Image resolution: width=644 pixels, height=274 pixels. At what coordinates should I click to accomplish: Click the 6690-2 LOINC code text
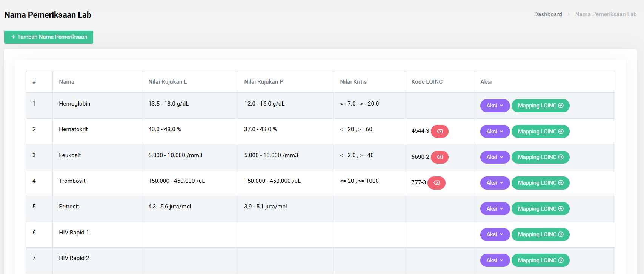pyautogui.click(x=420, y=157)
